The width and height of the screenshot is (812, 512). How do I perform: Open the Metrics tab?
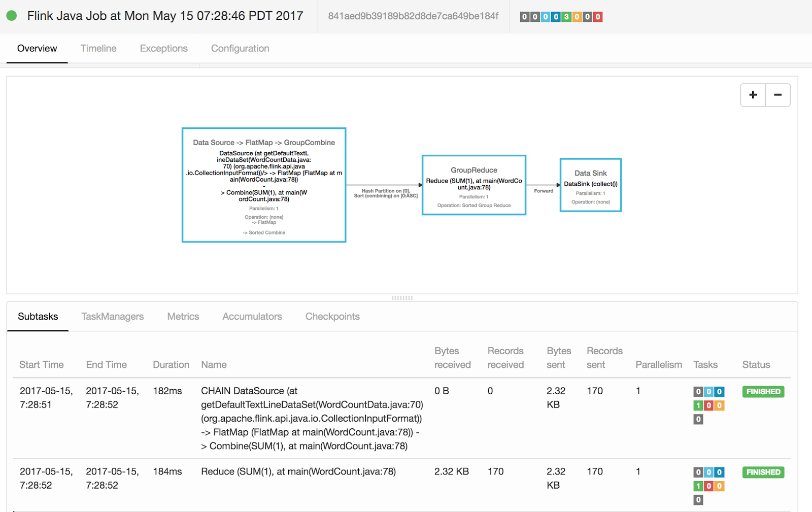(183, 316)
